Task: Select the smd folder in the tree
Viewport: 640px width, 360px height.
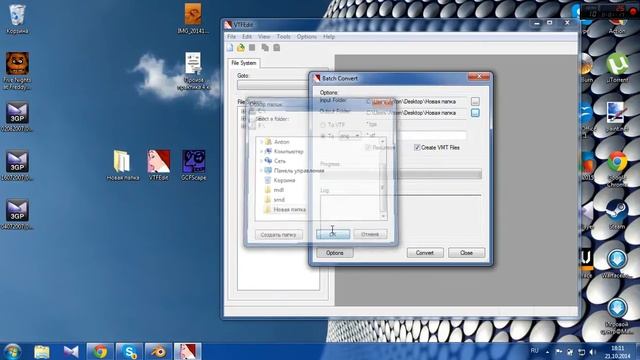Action: click(279, 200)
